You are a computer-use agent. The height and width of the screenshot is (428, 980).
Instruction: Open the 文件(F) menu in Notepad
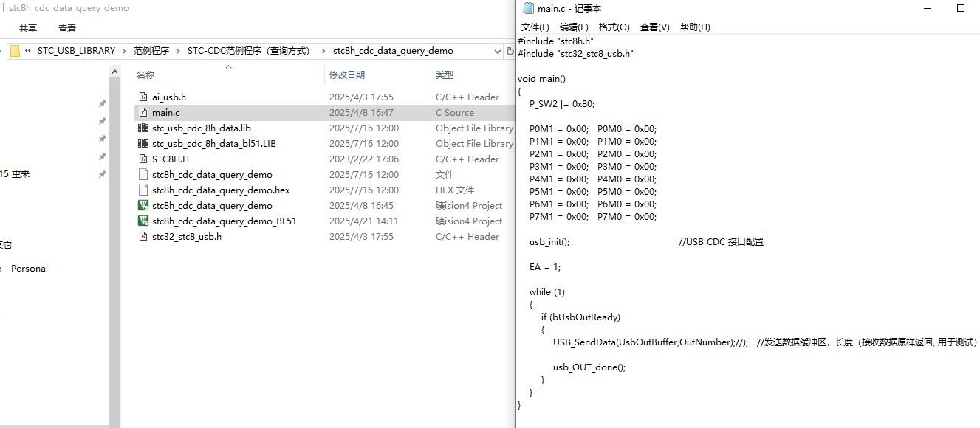pos(535,27)
